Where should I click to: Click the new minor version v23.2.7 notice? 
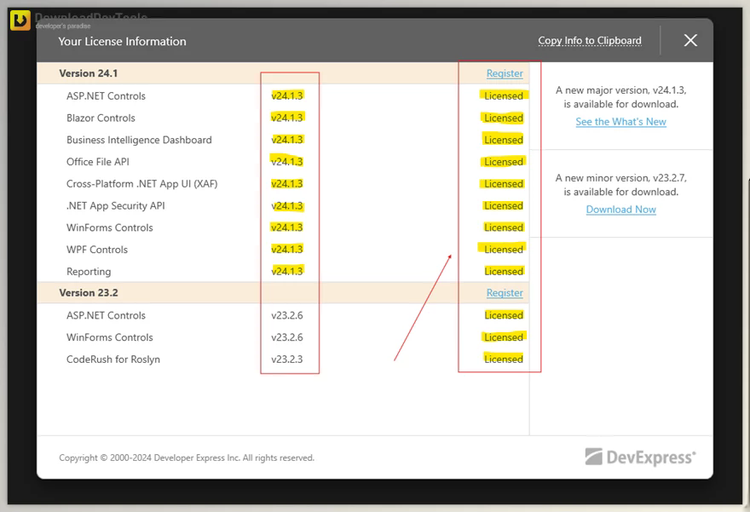[621, 185]
